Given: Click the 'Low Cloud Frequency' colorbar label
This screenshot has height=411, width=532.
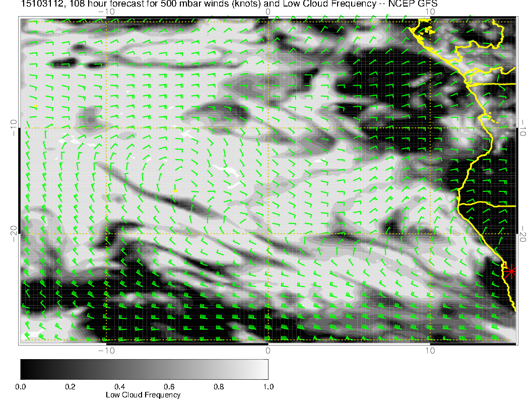Looking at the screenshot, I should click(x=143, y=395).
